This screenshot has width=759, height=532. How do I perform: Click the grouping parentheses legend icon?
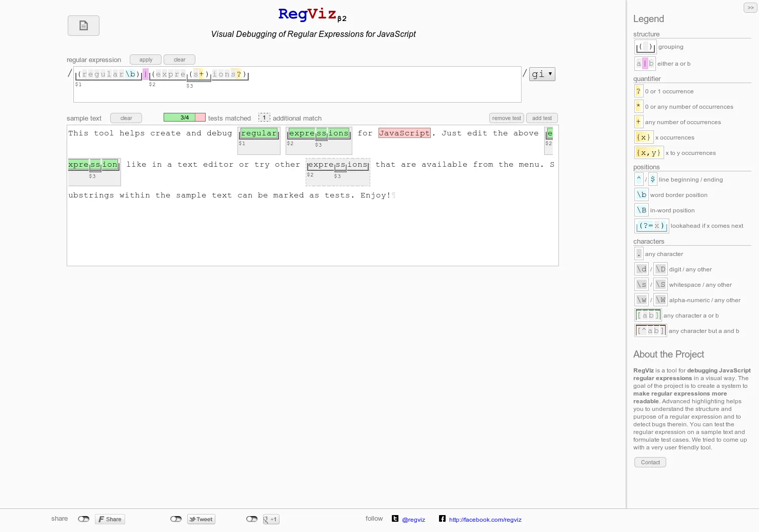point(645,47)
